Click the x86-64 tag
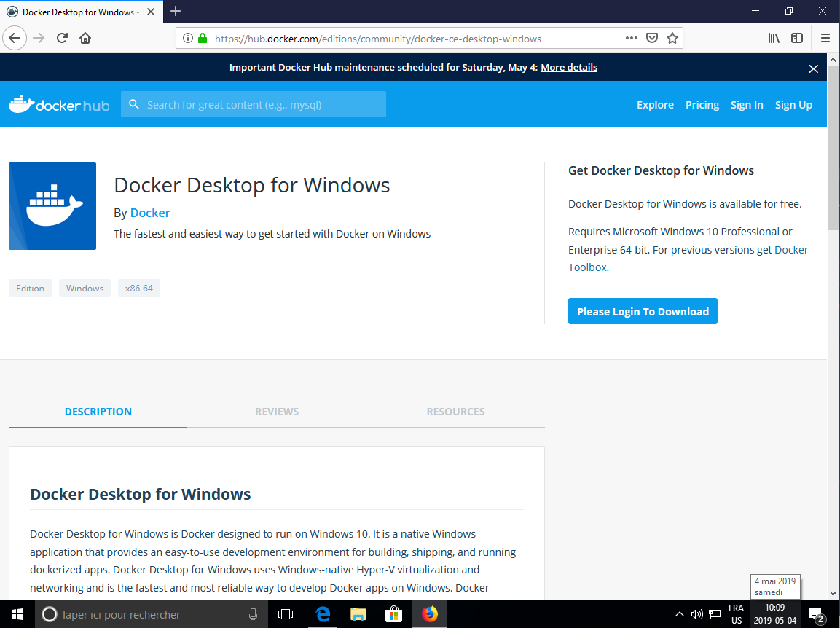Image resolution: width=840 pixels, height=628 pixels. coord(138,288)
